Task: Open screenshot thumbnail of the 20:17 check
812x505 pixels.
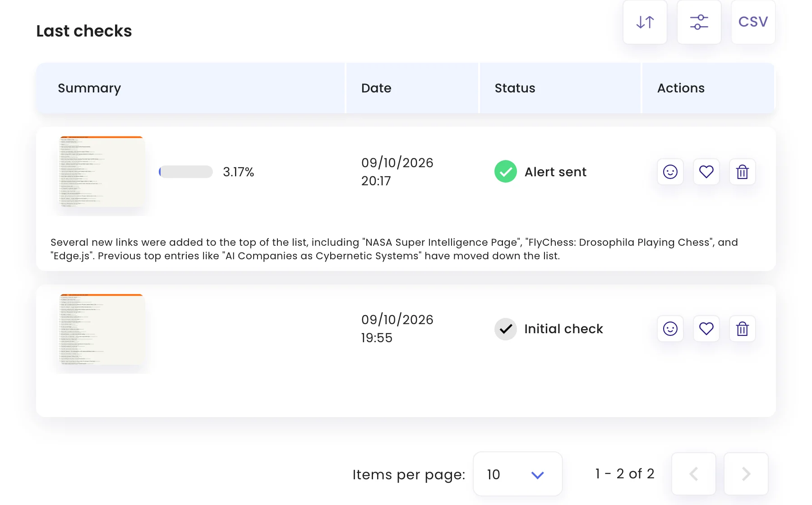Action: point(101,172)
